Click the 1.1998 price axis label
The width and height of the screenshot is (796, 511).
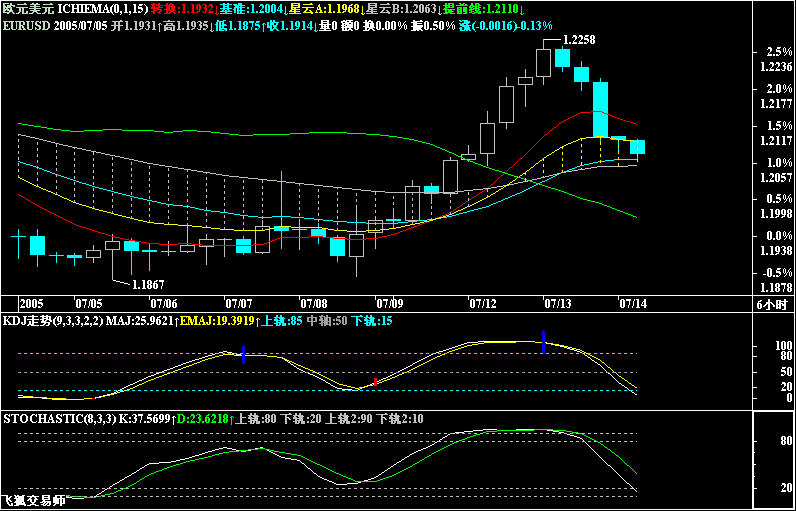(x=778, y=215)
